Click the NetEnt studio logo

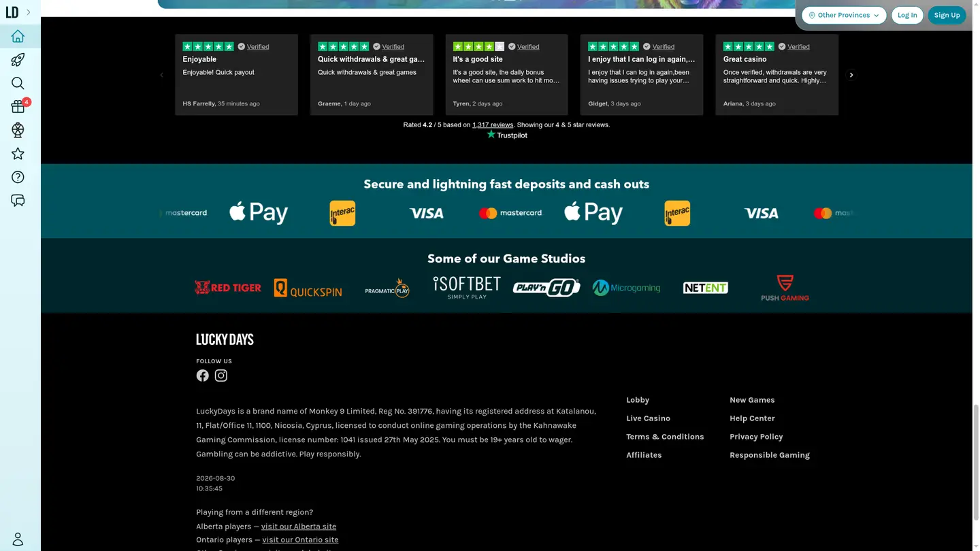coord(706,288)
